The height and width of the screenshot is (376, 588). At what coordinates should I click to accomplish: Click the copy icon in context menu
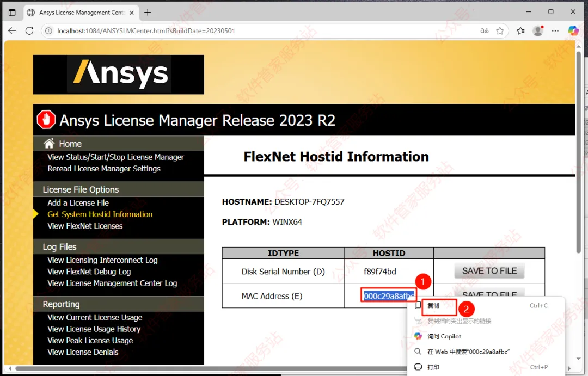click(x=418, y=305)
